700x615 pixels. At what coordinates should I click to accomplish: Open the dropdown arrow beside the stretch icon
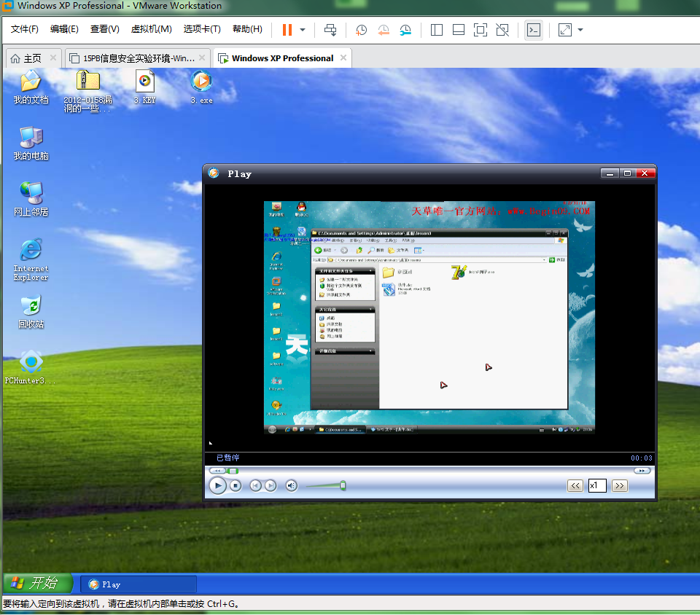[x=580, y=30]
